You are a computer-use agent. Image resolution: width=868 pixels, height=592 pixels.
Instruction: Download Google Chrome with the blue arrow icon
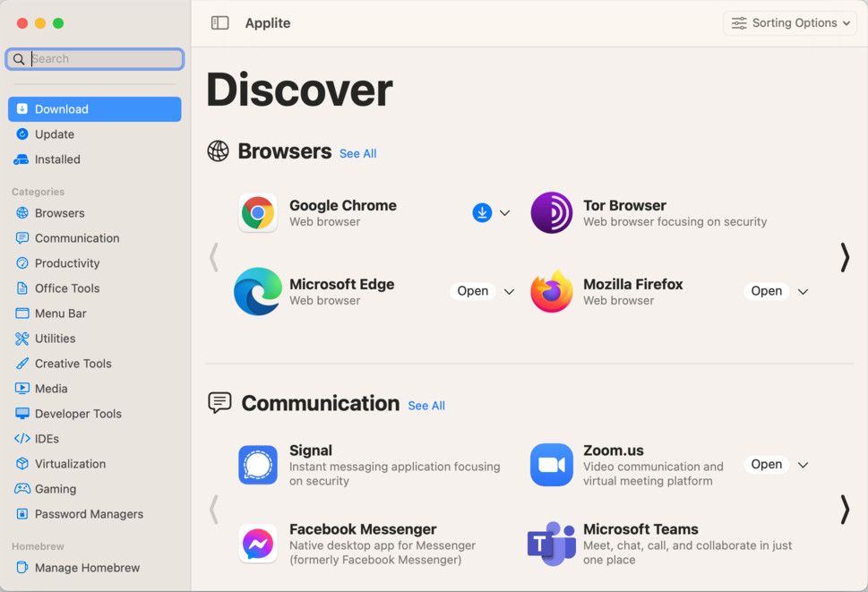482,212
